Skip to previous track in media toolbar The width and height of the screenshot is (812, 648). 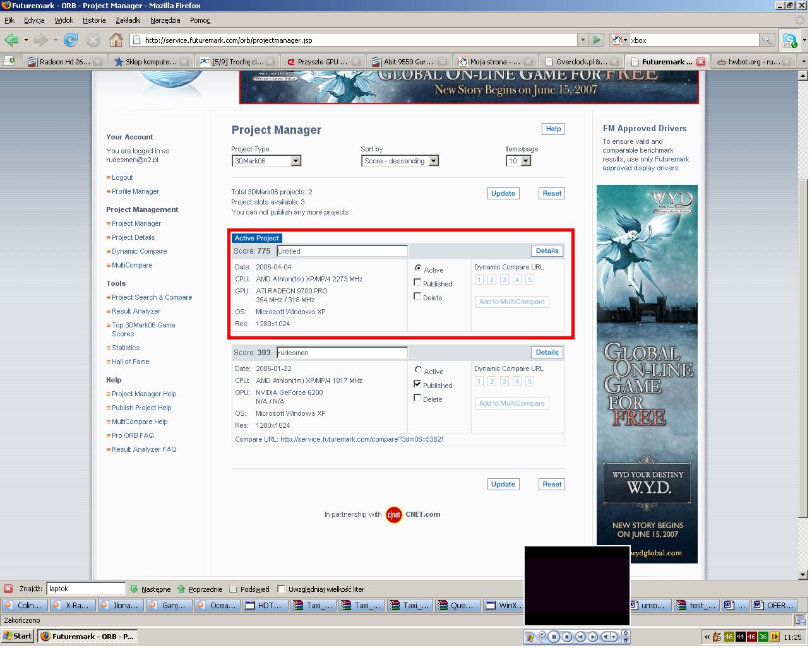(x=580, y=637)
